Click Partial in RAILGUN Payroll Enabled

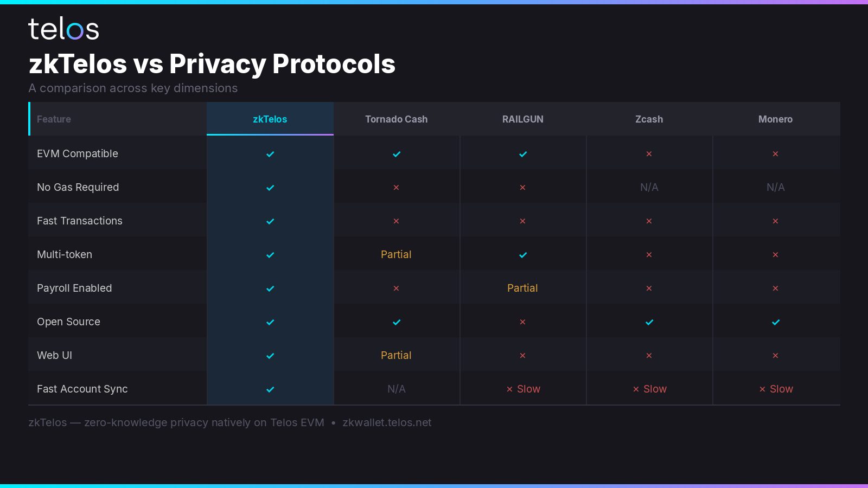(x=522, y=288)
